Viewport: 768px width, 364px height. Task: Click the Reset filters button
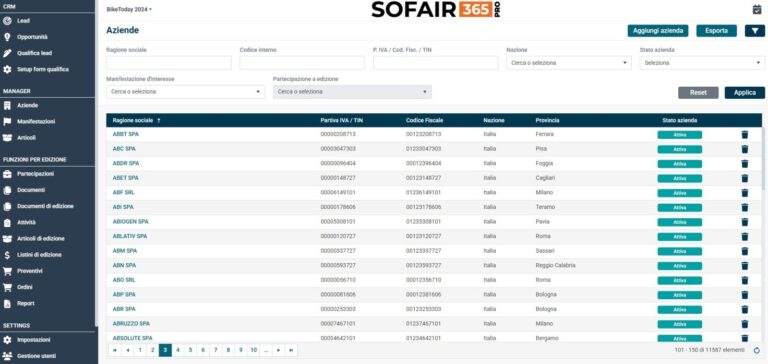pyautogui.click(x=698, y=93)
